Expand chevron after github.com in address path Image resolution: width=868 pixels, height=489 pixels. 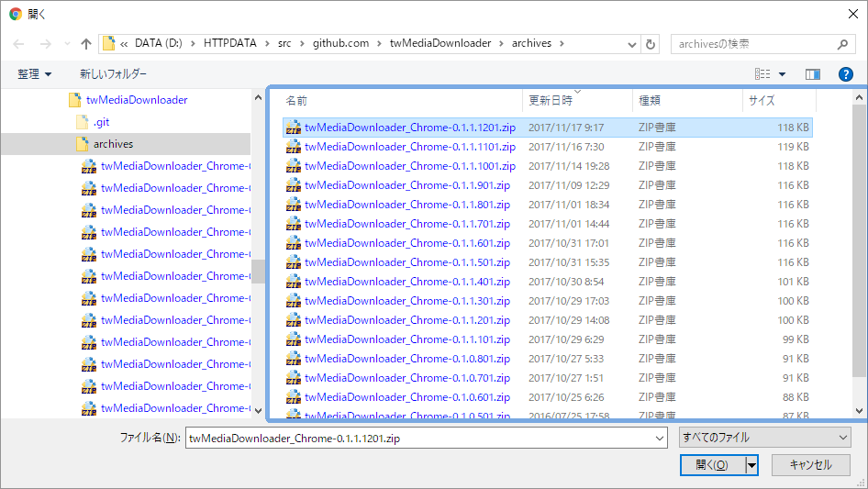point(379,44)
